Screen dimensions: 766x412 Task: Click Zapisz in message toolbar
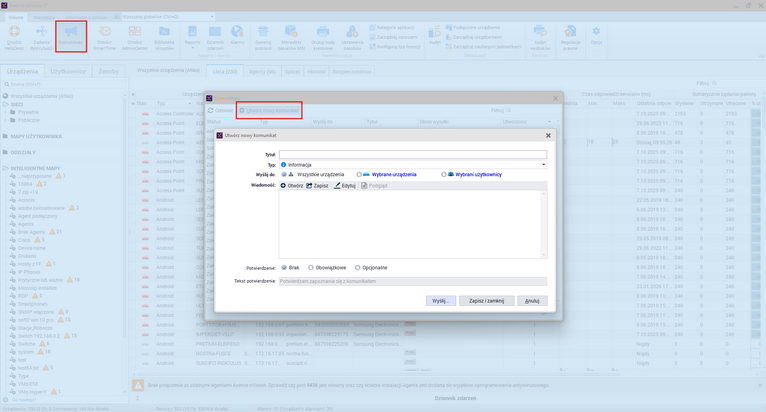click(x=318, y=186)
